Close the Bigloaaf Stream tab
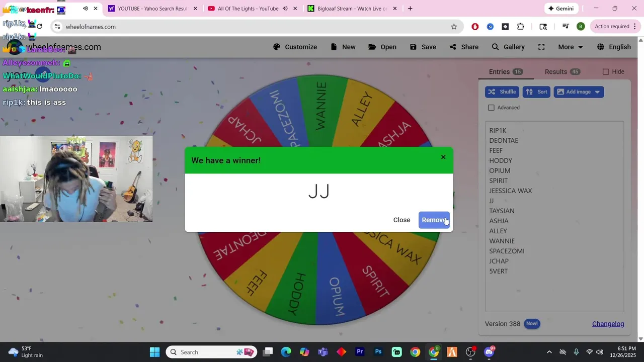The image size is (644, 362). [x=395, y=9]
